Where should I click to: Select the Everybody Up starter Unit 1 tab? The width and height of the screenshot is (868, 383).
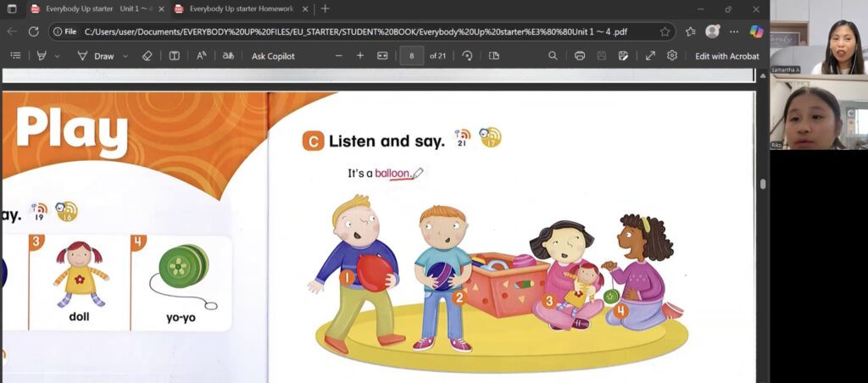93,8
